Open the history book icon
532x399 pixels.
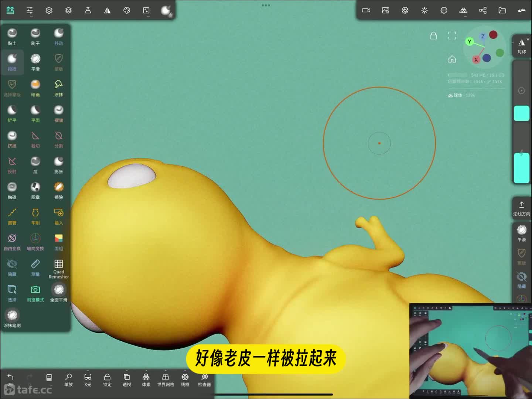pyautogui.click(x=49, y=378)
